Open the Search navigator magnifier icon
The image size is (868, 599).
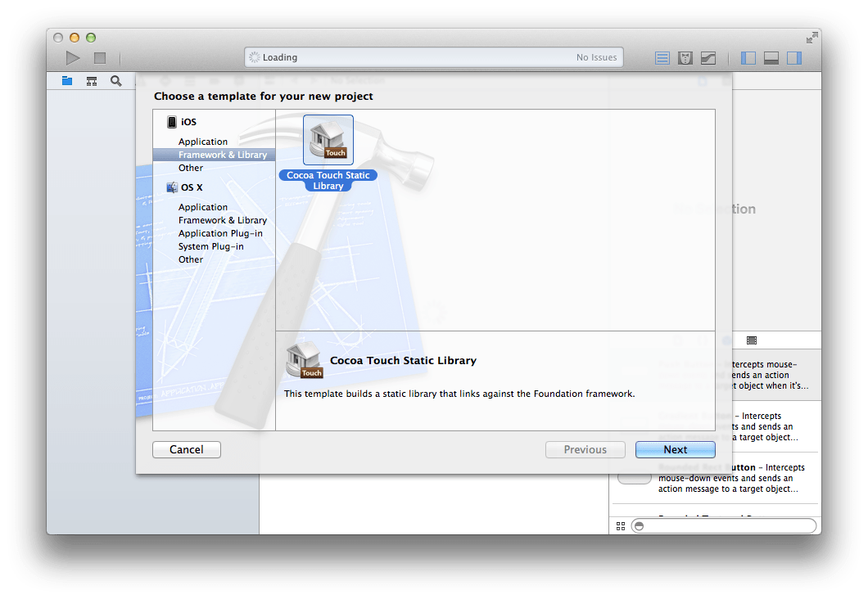115,81
